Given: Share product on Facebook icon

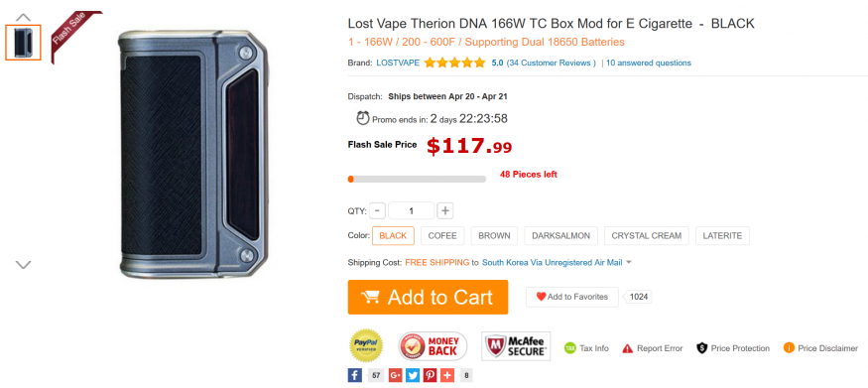Looking at the screenshot, I should point(355,375).
